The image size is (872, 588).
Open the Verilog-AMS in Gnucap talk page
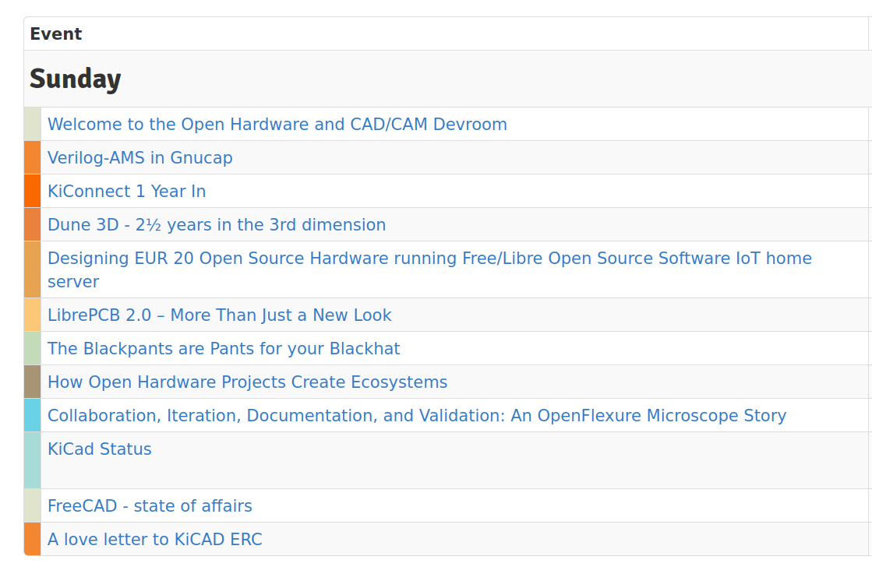tap(140, 157)
